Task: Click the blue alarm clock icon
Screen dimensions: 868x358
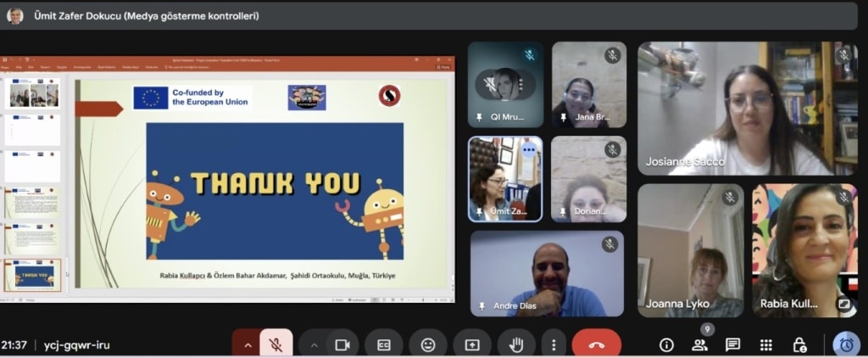Action: point(845,344)
